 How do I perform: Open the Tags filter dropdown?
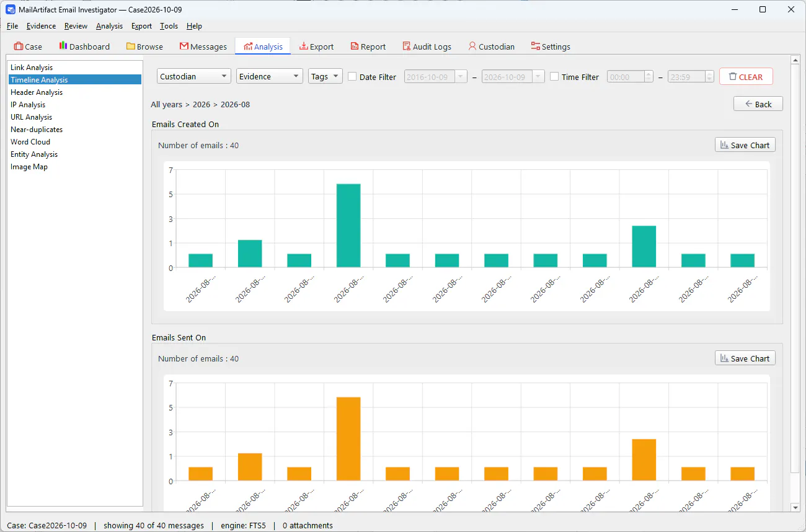(x=325, y=76)
